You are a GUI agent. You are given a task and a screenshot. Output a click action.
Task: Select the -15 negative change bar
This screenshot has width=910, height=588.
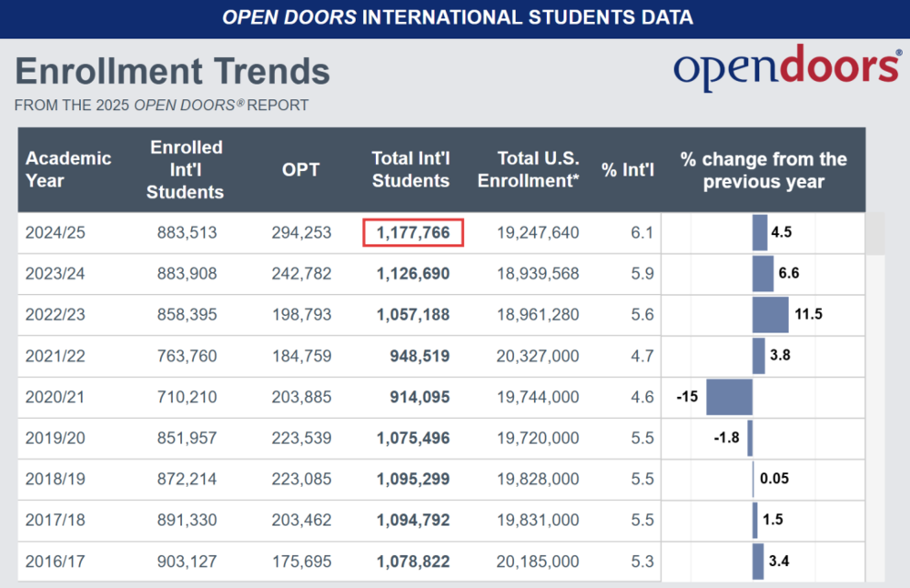pyautogui.click(x=729, y=397)
